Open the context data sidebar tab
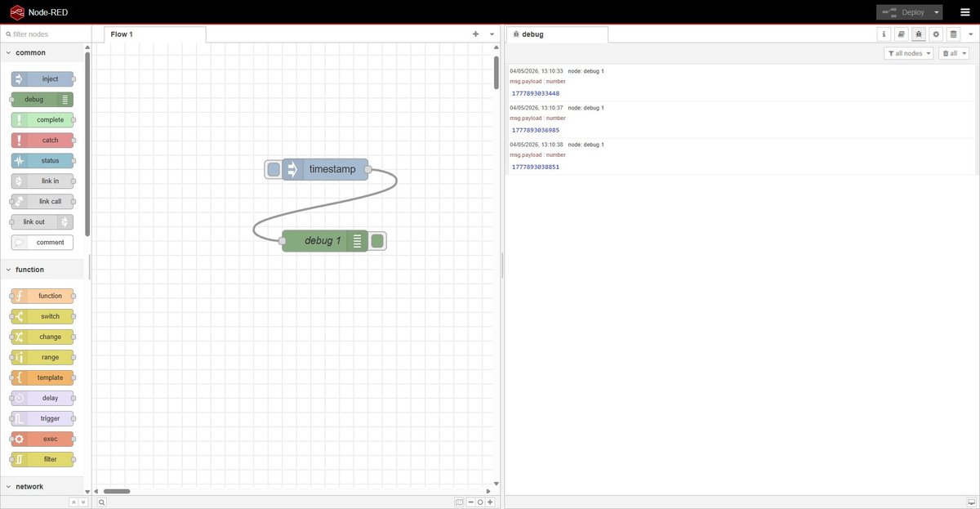The width and height of the screenshot is (980, 509). 953,34
